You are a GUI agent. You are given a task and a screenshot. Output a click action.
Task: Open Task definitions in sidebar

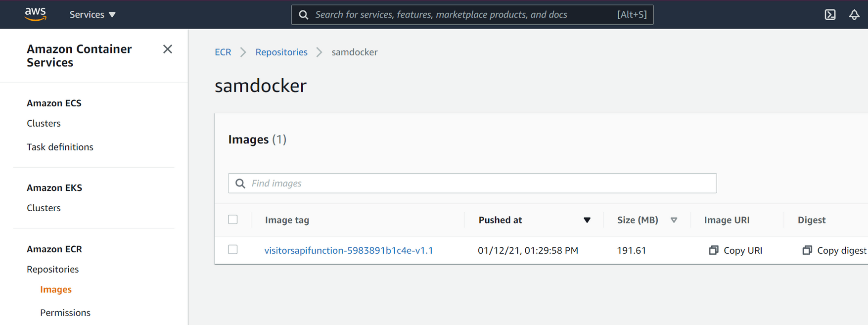tap(60, 147)
